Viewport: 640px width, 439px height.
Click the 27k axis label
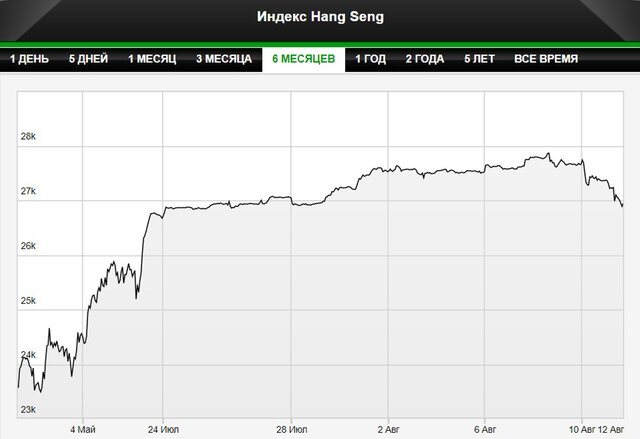click(28, 191)
